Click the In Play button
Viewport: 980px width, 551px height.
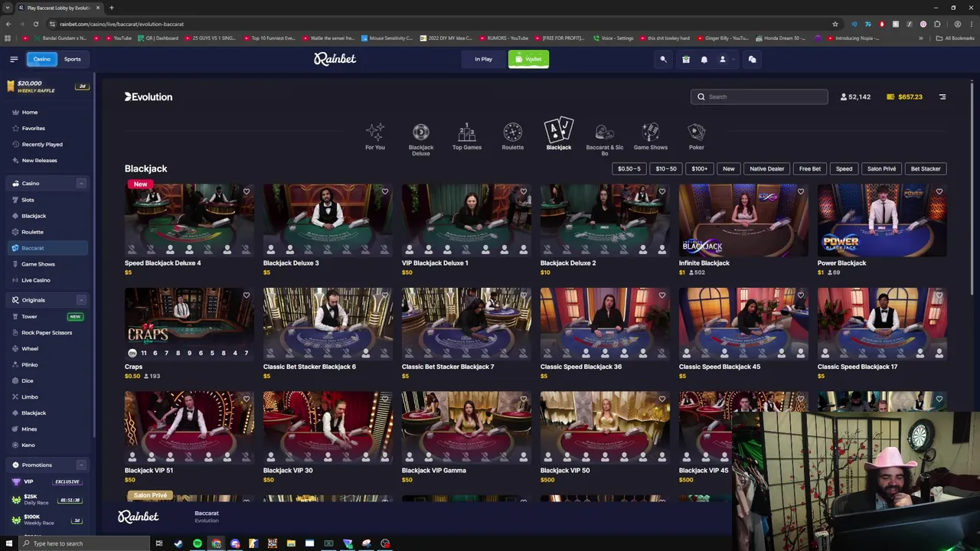(x=483, y=59)
